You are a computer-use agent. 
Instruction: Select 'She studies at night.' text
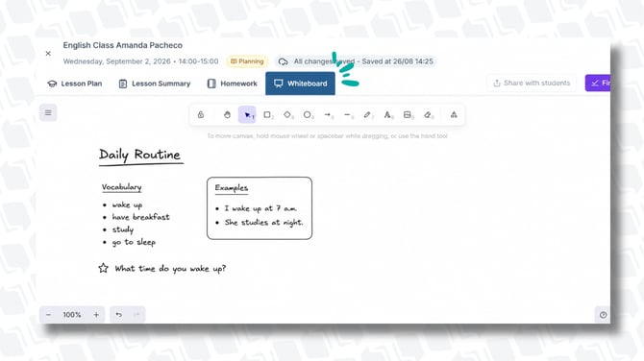(x=263, y=223)
